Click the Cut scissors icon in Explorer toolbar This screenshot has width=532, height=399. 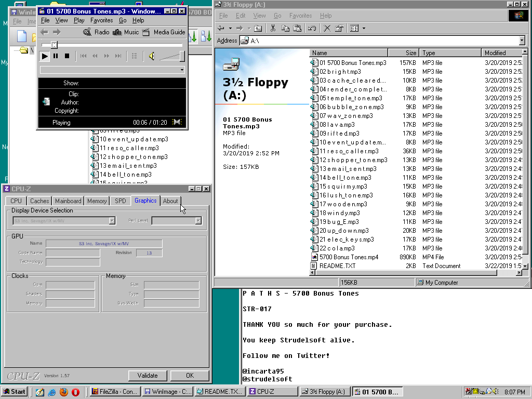[x=272, y=28]
